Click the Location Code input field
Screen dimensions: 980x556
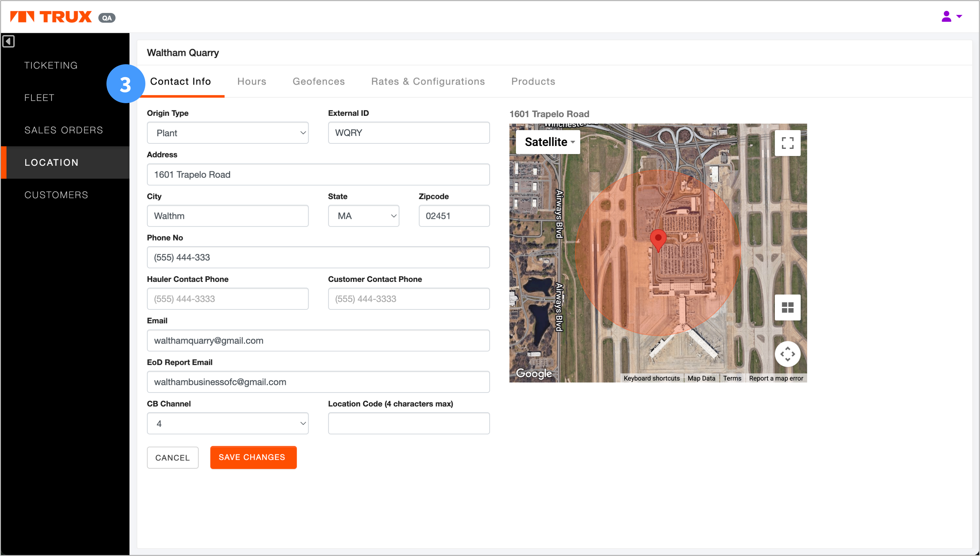(x=409, y=423)
